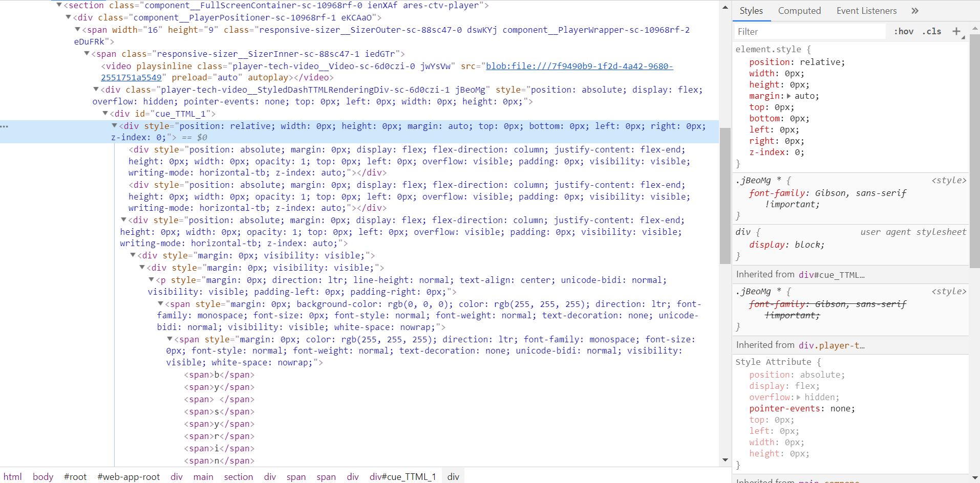Toggle element classes with .cls button
This screenshot has width=980, height=483.
932,31
